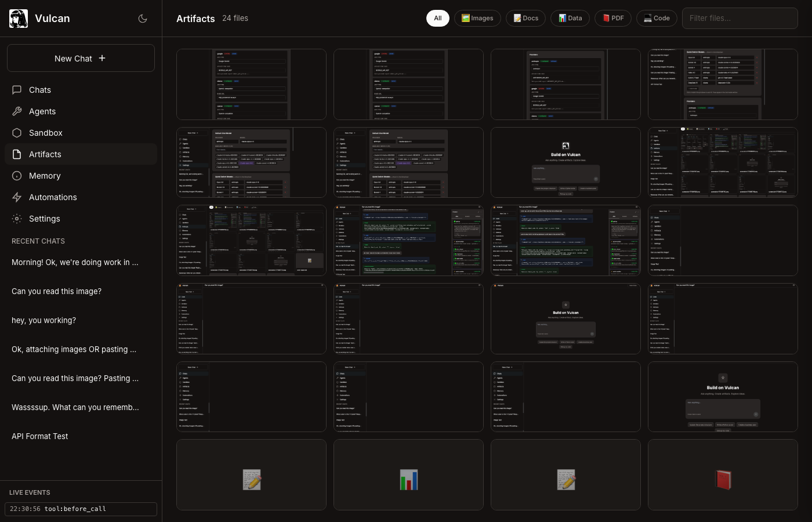Filter artifacts by Images
Image resolution: width=812 pixels, height=522 pixels.
[477, 18]
